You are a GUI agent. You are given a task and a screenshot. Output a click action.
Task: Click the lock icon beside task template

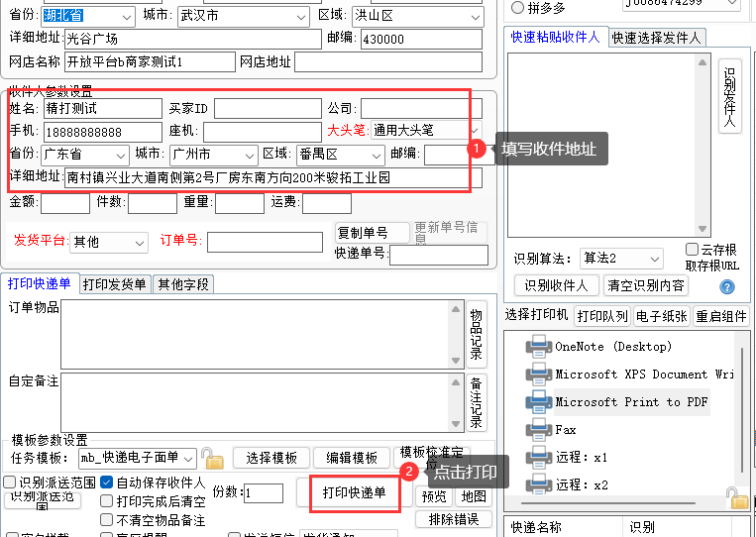(x=212, y=458)
